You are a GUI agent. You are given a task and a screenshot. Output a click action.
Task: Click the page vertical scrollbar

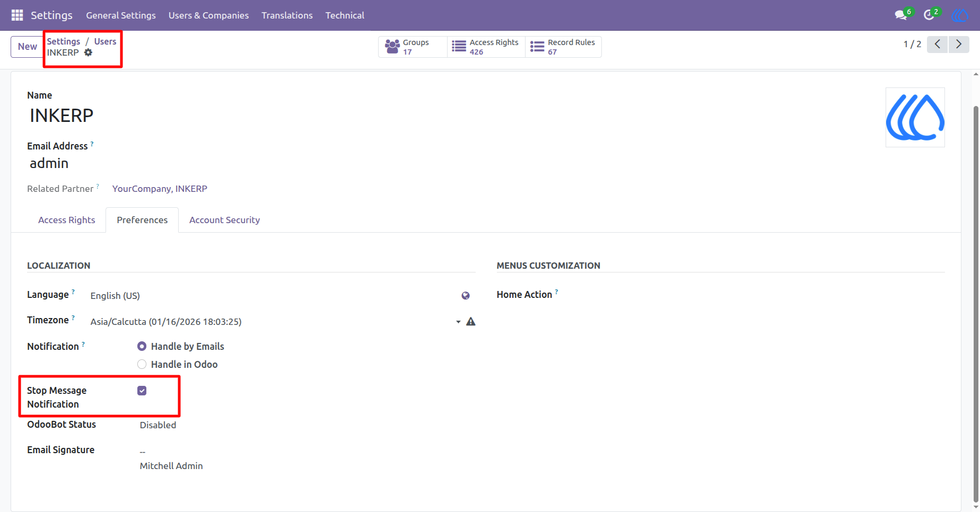tap(976, 303)
